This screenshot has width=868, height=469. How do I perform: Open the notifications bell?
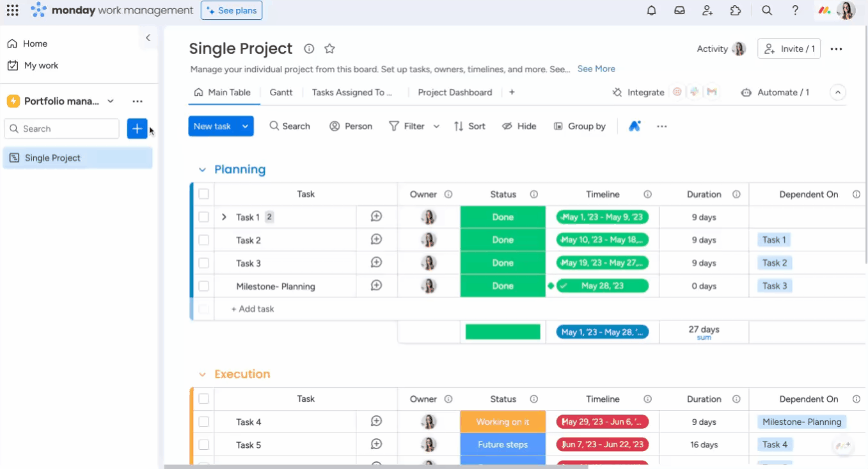coord(652,10)
